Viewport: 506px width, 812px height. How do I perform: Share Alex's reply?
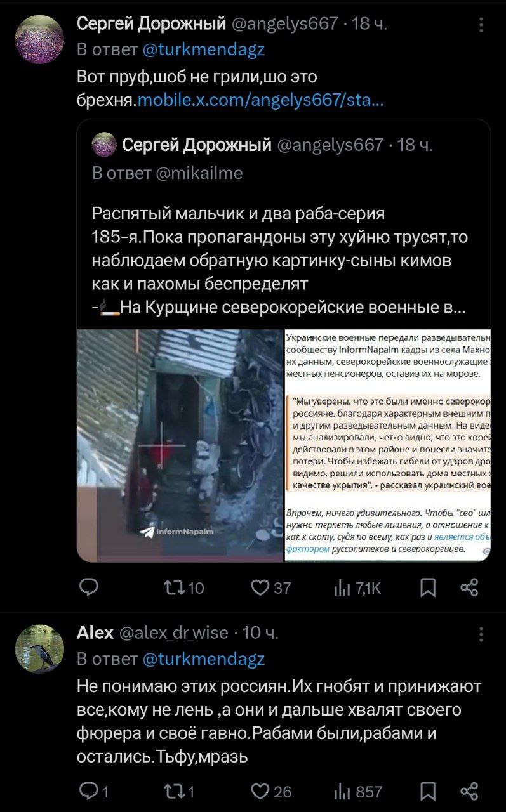pos(469,791)
